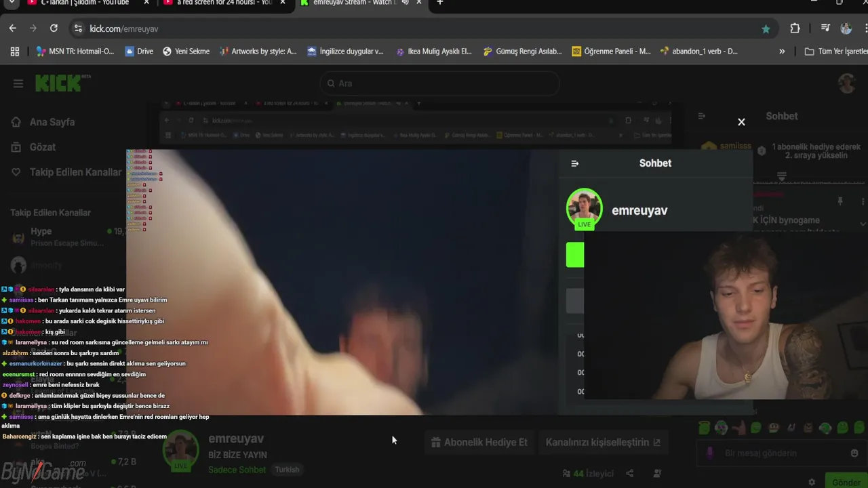Send message with the Gönder button
This screenshot has width=868, height=488.
pyautogui.click(x=846, y=482)
